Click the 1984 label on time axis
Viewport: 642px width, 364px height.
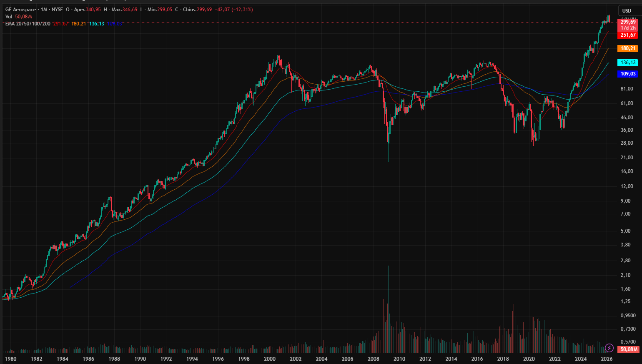click(x=63, y=359)
